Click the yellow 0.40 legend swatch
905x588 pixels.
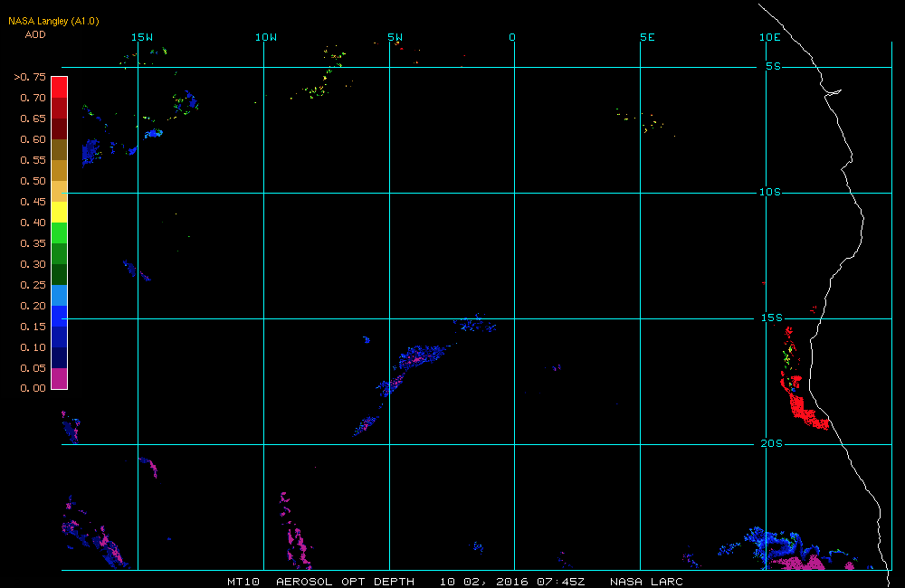(x=60, y=212)
